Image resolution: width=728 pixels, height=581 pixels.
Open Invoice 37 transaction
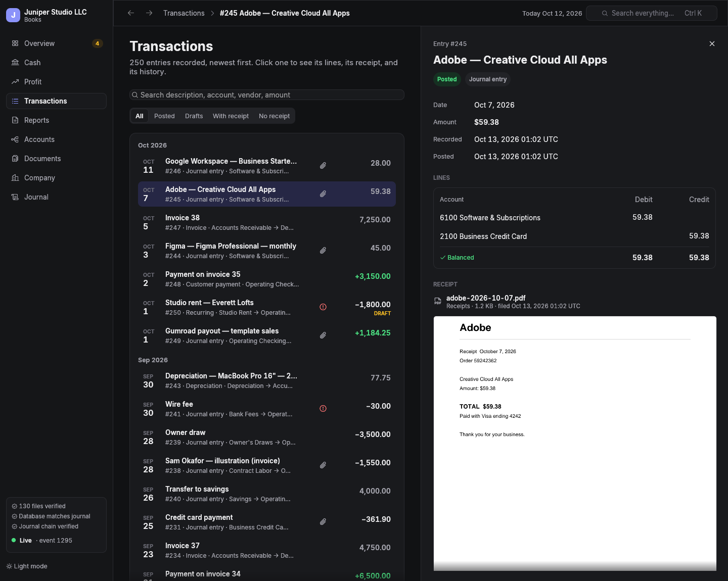(267, 550)
